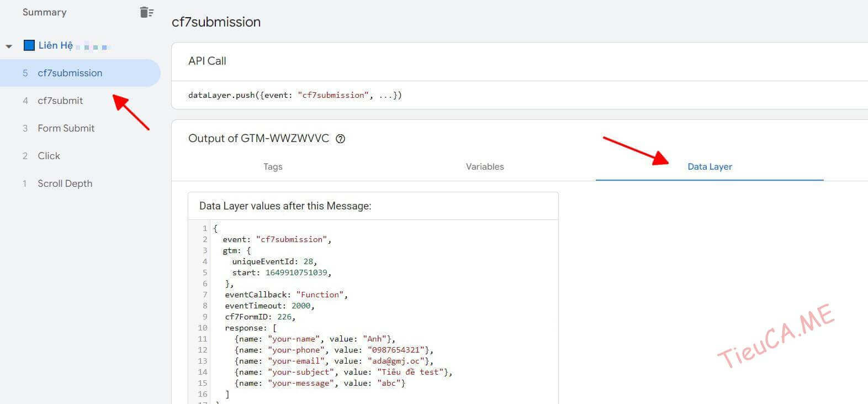Click the response: [ line

(x=251, y=328)
